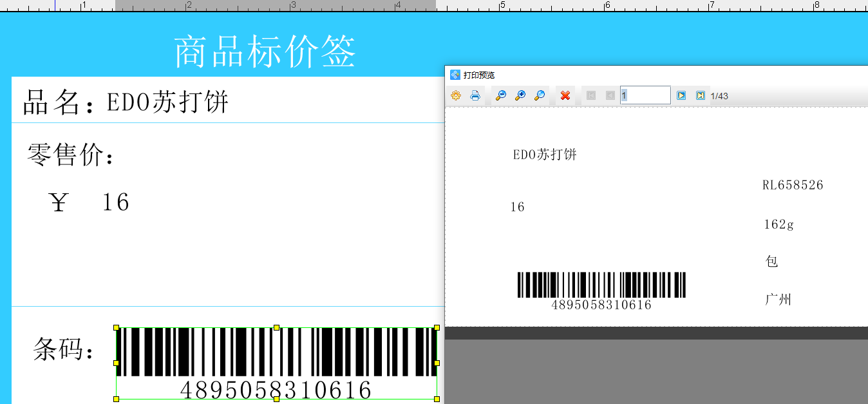Click the top-left barcode resize handle

(117, 328)
